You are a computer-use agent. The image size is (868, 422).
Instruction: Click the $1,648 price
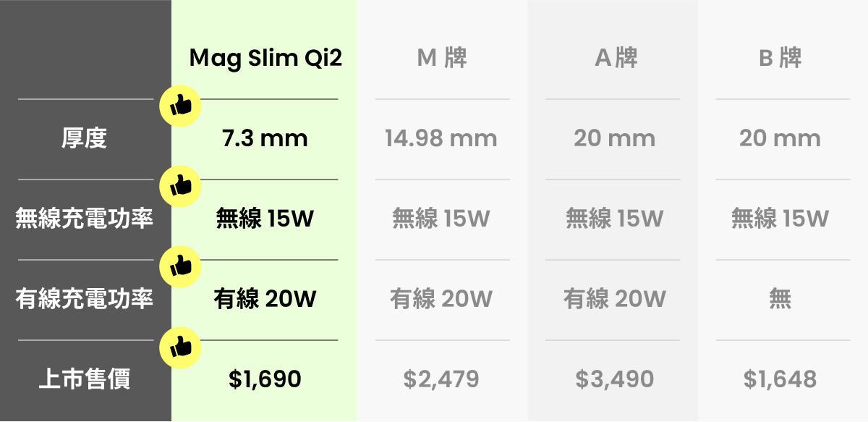[780, 379]
